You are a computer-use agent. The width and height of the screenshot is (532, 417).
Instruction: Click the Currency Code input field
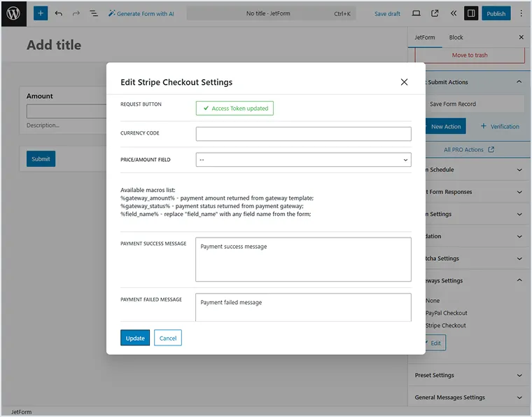coord(303,134)
